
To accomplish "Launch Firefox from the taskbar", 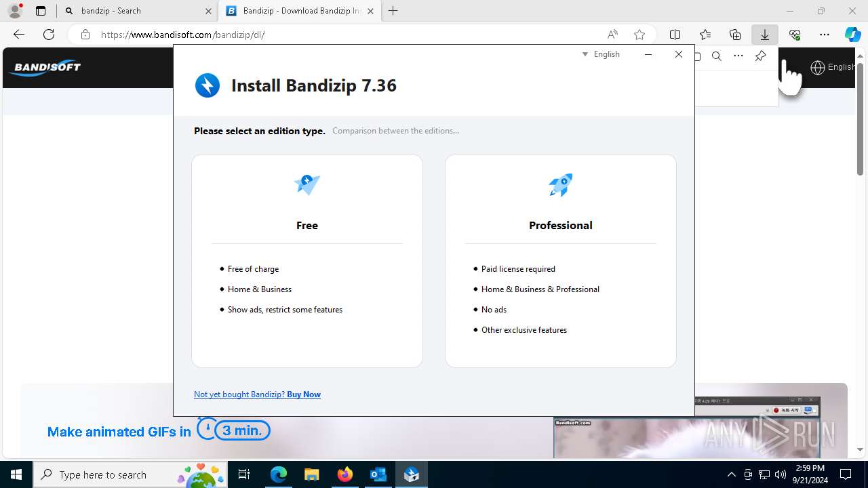I will pyautogui.click(x=344, y=474).
